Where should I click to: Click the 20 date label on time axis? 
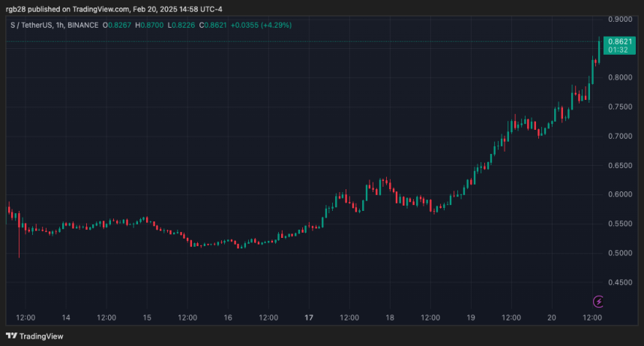click(x=552, y=317)
